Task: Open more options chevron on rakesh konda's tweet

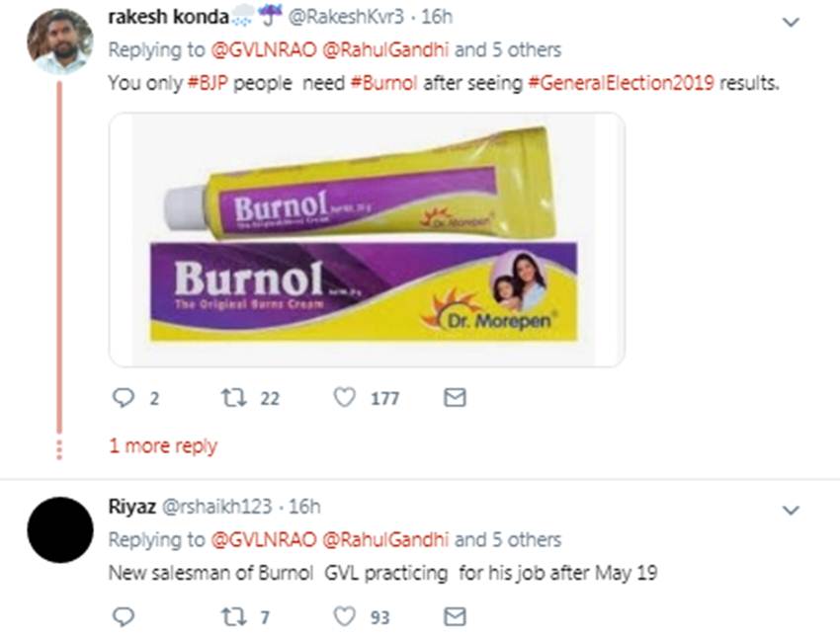Action: [791, 21]
